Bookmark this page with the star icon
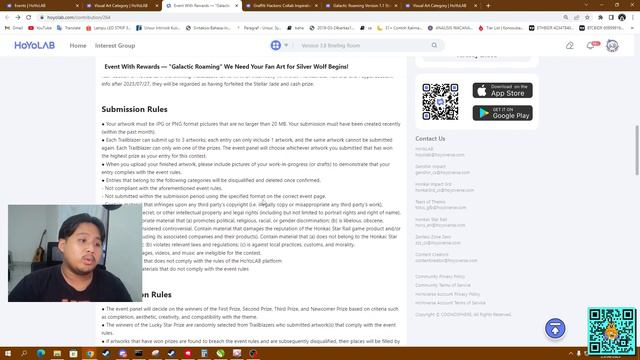Image resolution: width=640 pixels, height=360 pixels. point(587,18)
